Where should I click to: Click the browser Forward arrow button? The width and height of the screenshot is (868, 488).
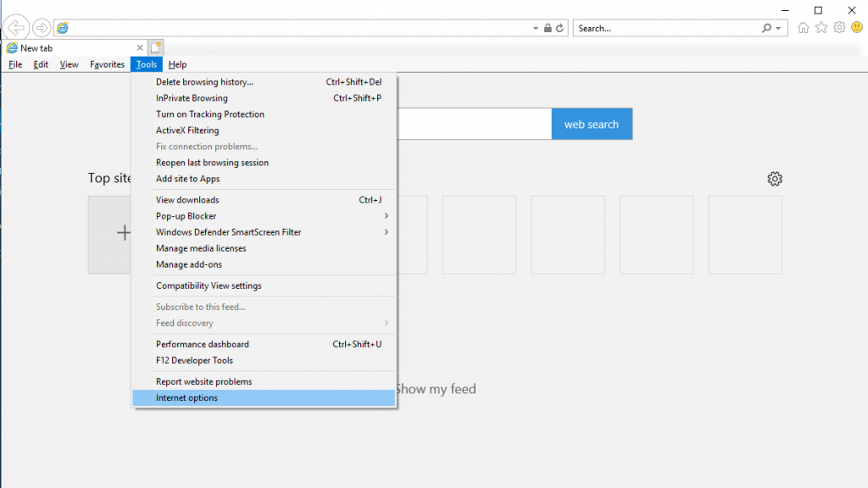click(42, 28)
